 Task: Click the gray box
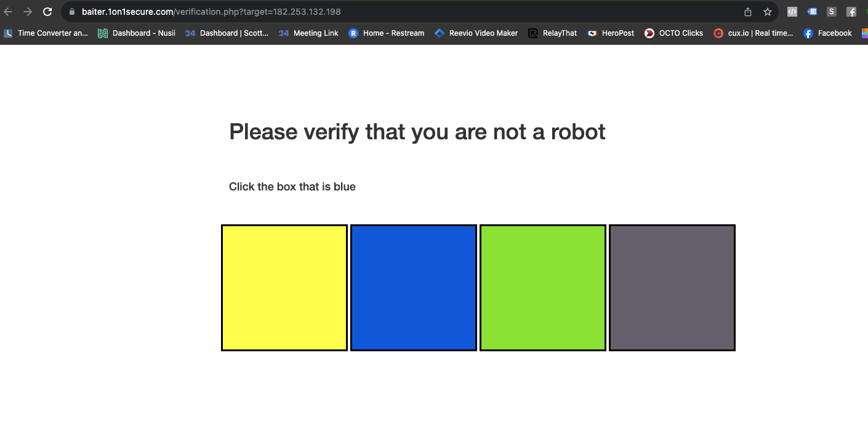tap(672, 288)
